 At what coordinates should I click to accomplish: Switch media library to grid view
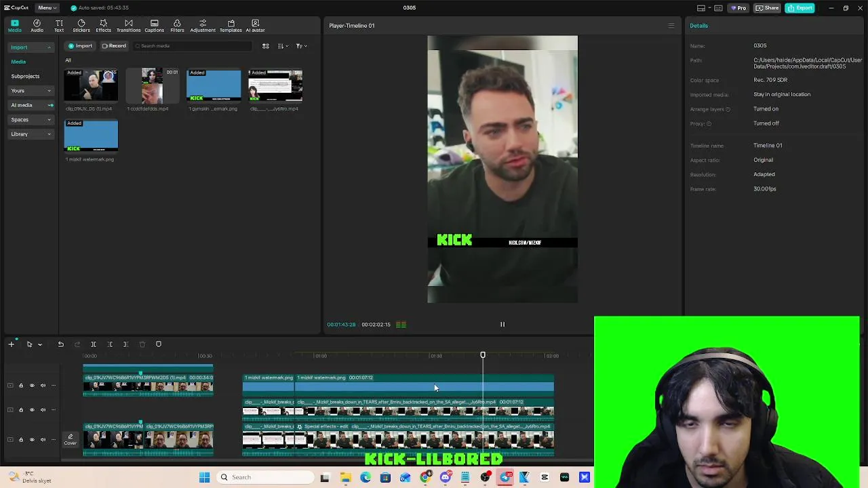(x=266, y=46)
